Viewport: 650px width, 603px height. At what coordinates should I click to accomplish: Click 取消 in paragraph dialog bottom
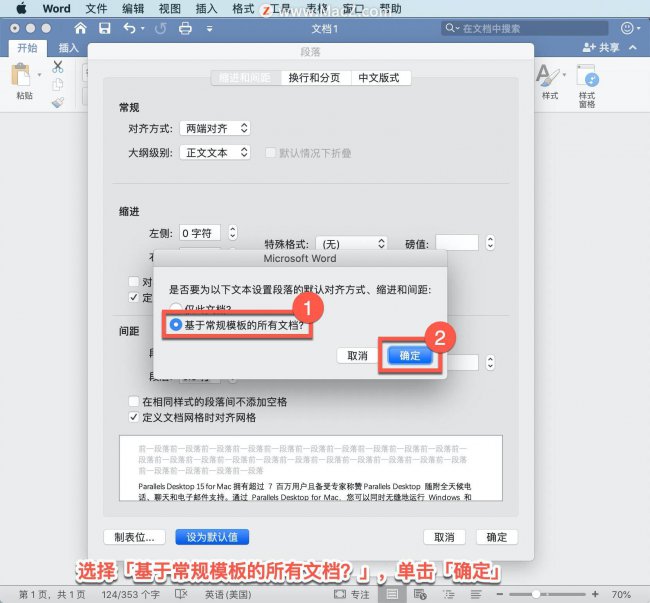tap(444, 538)
